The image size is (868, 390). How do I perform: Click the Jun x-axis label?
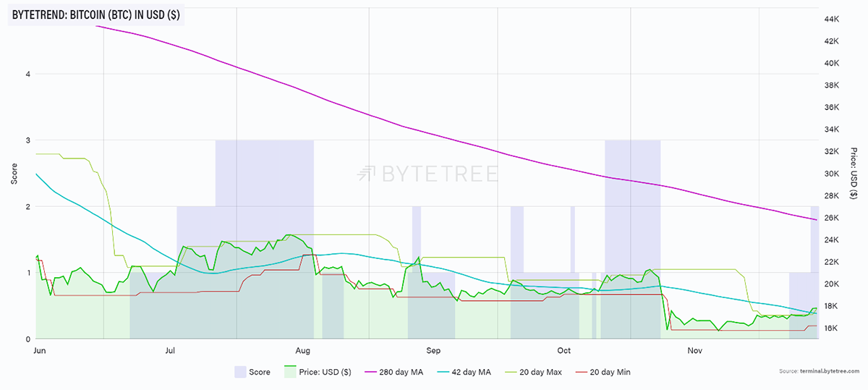(x=40, y=351)
